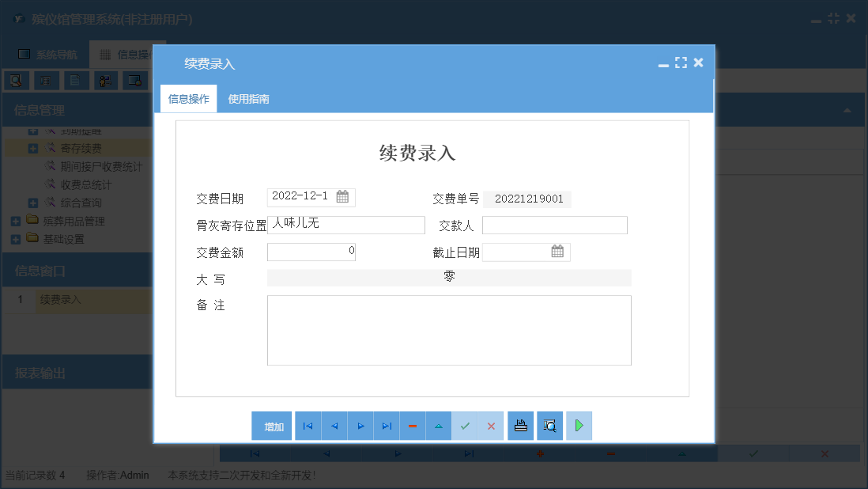Cancel with the red X icon
This screenshot has width=868, height=489.
491,426
